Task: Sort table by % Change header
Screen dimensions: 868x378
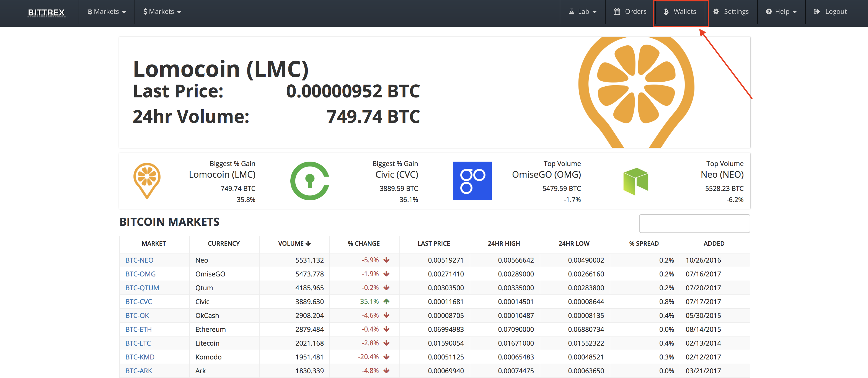Action: [x=364, y=244]
